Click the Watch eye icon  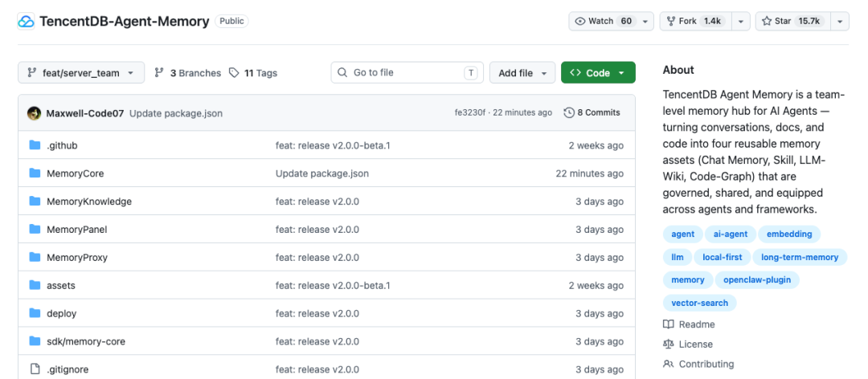pyautogui.click(x=580, y=21)
